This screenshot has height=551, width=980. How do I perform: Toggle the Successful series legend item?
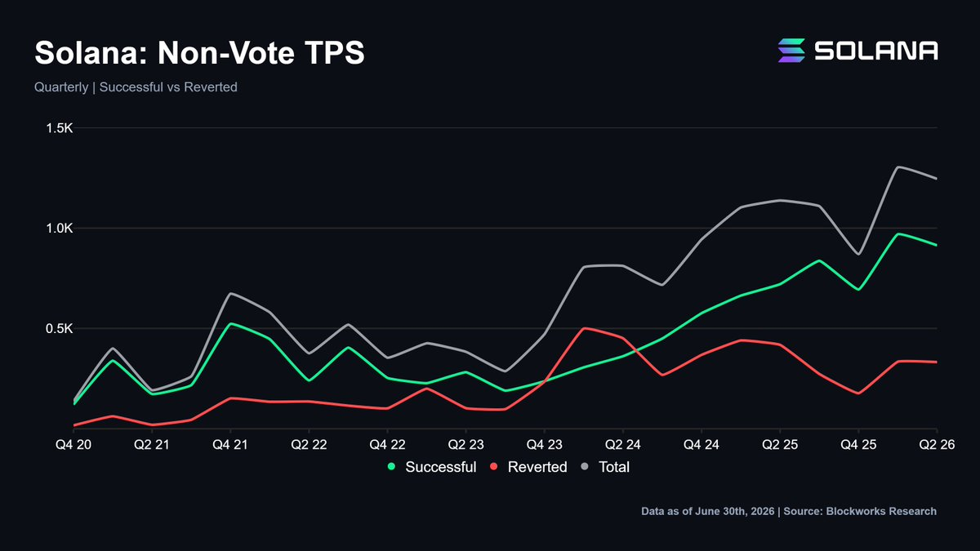[x=431, y=467]
